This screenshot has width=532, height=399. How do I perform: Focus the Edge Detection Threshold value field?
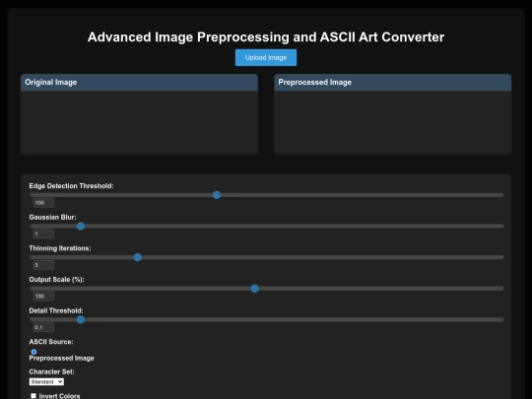coord(43,203)
